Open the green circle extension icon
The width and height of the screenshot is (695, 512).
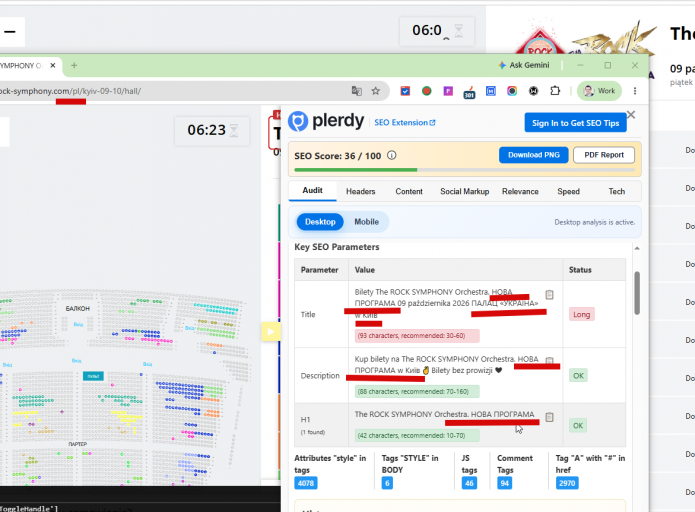[426, 91]
